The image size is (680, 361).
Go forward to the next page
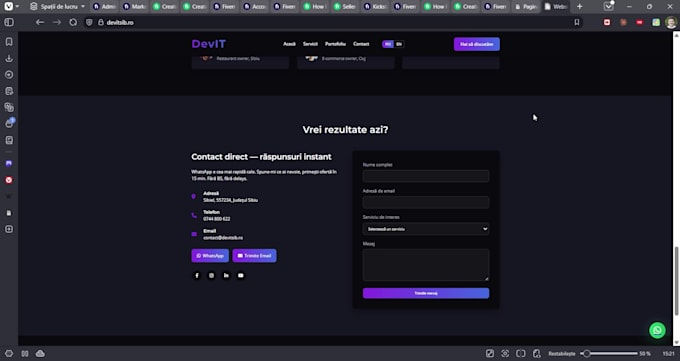(x=57, y=22)
